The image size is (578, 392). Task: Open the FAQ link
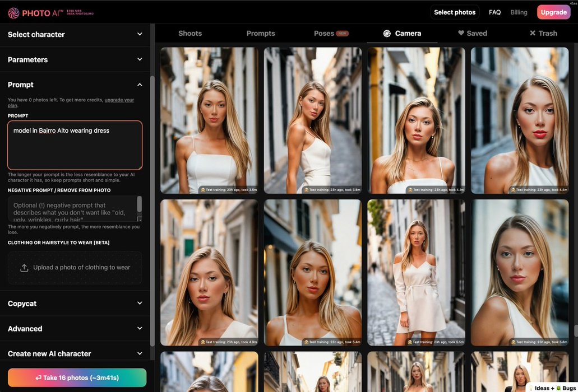[x=494, y=12]
